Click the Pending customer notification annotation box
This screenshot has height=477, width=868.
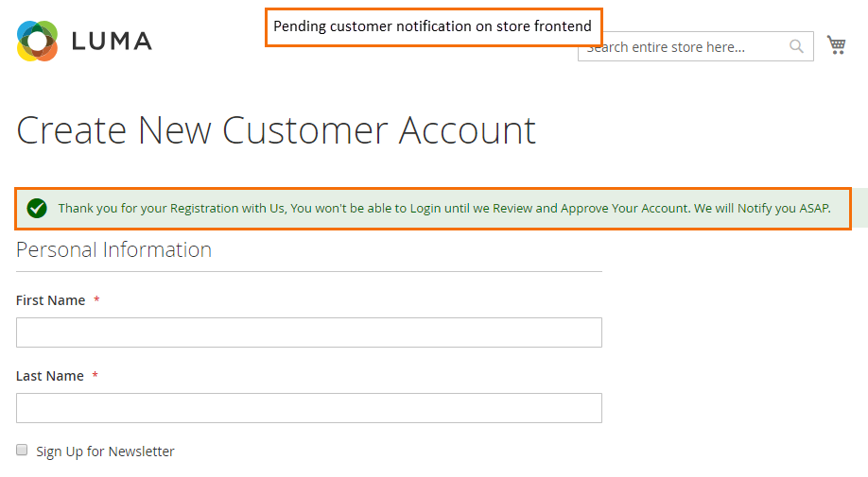tap(432, 26)
